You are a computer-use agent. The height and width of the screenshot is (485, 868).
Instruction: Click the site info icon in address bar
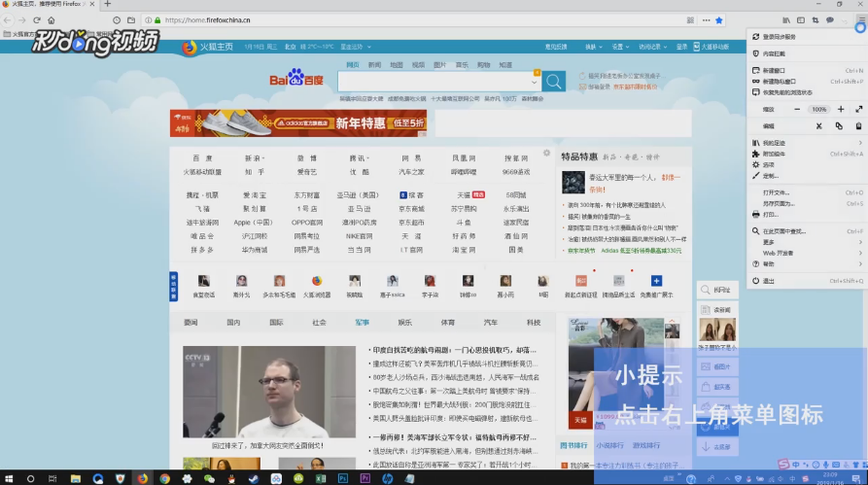click(149, 20)
